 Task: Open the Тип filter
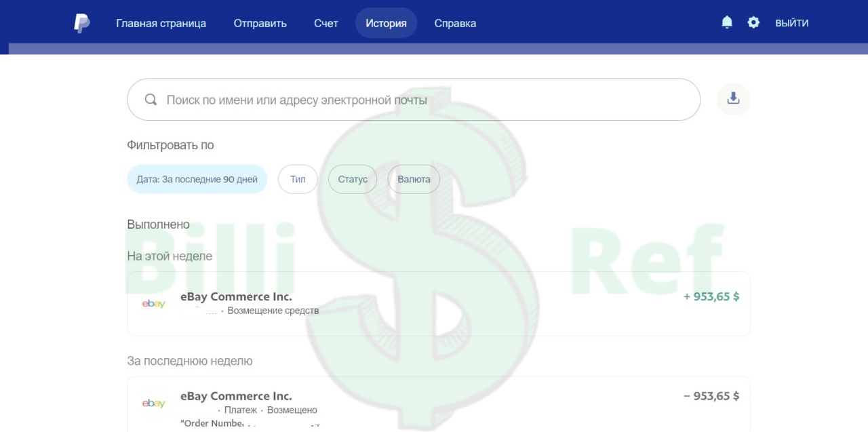pos(298,179)
